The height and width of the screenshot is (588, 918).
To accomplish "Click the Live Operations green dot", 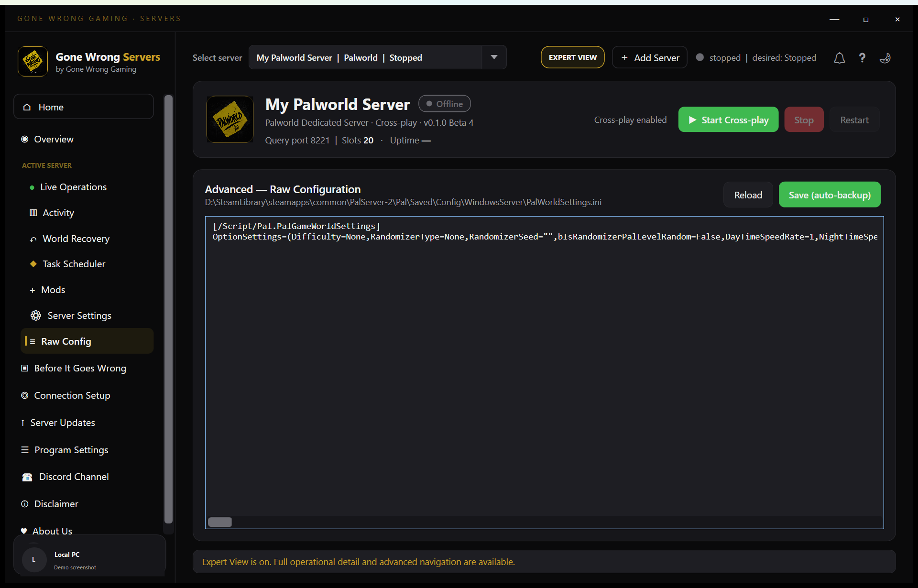I will 32,187.
